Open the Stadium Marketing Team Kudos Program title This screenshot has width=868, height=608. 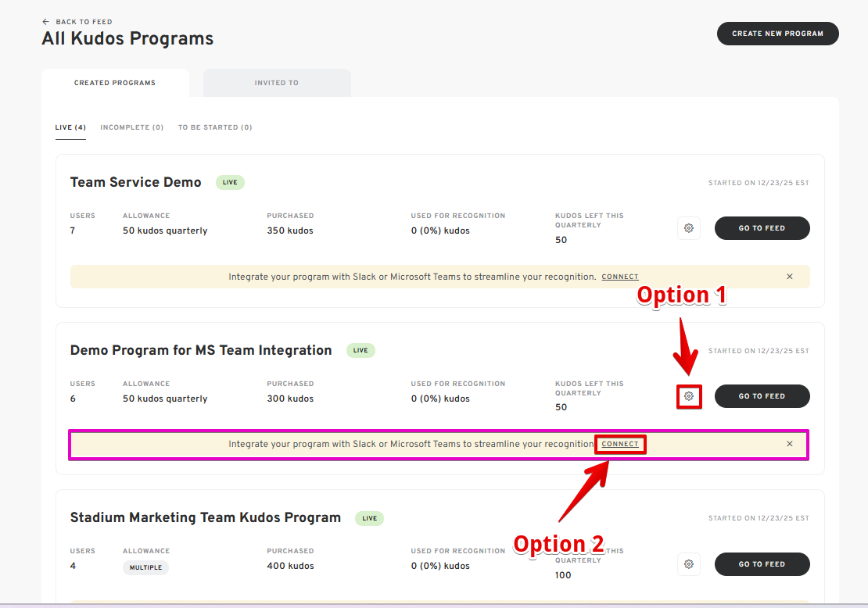(x=206, y=517)
